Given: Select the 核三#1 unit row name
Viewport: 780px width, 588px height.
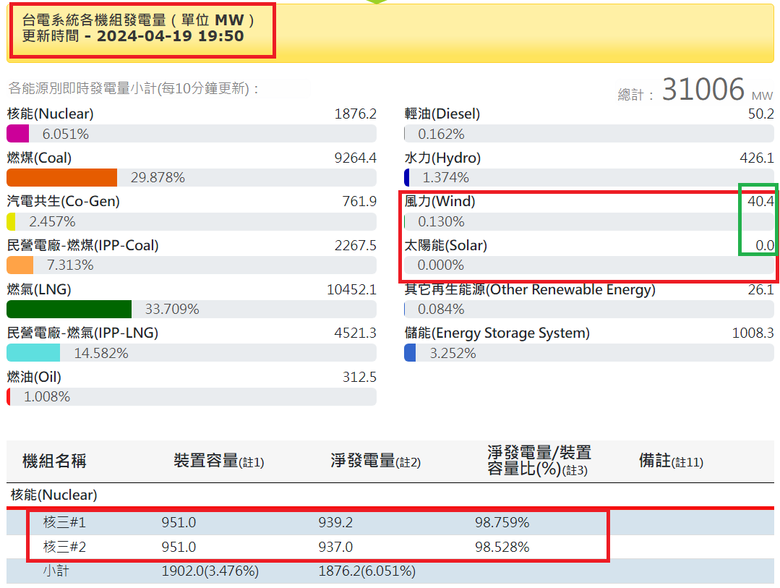Looking at the screenshot, I should pyautogui.click(x=64, y=522).
